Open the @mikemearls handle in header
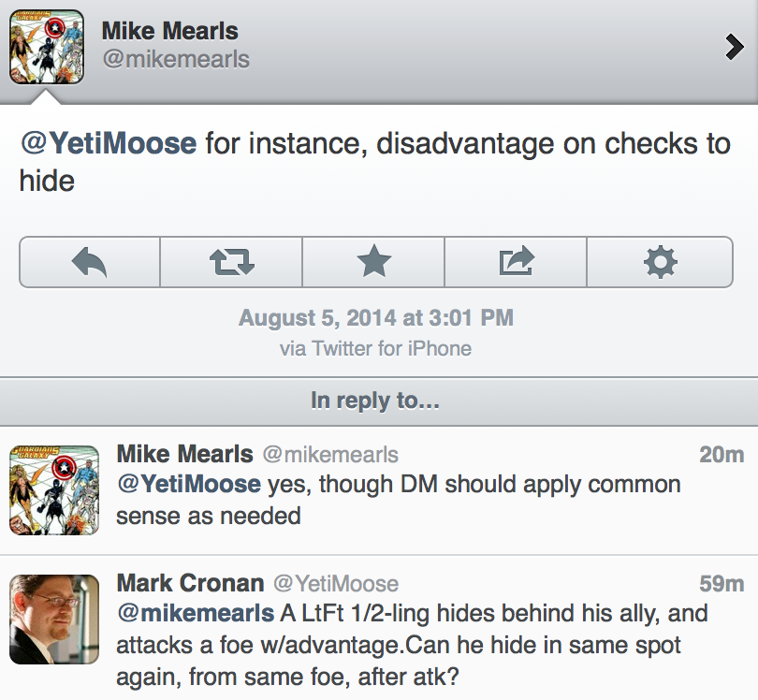The image size is (758, 700). tap(175, 60)
